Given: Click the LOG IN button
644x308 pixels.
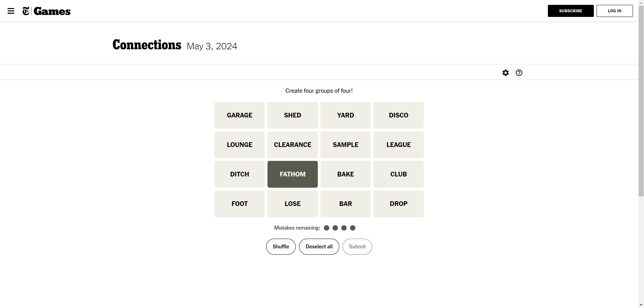Looking at the screenshot, I should click(614, 11).
